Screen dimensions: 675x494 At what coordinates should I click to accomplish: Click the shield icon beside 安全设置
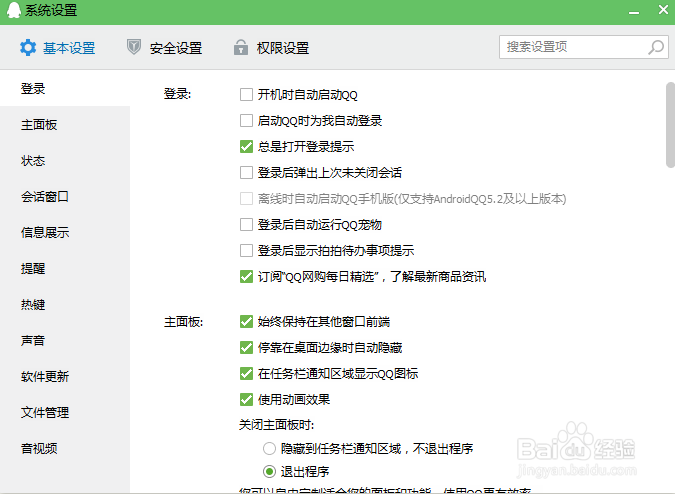tap(134, 47)
